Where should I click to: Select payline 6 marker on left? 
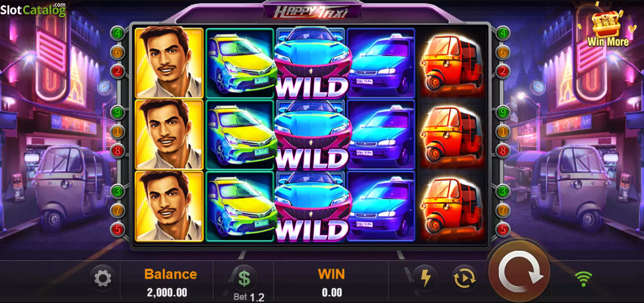[x=117, y=51]
